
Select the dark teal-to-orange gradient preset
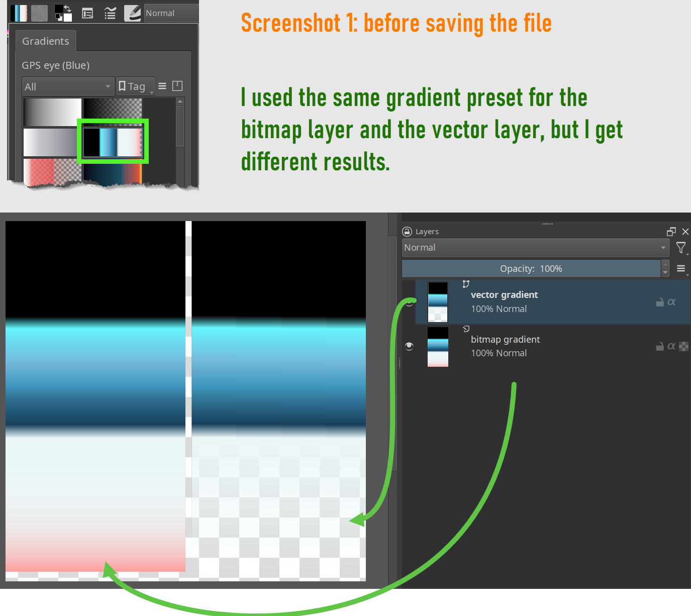(113, 172)
